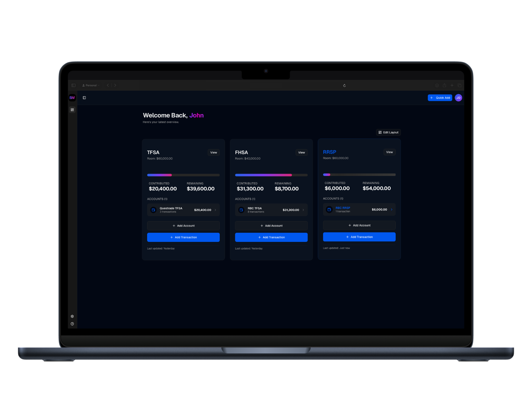Click the BW app logo icon
This screenshot has width=532, height=399.
(x=72, y=98)
